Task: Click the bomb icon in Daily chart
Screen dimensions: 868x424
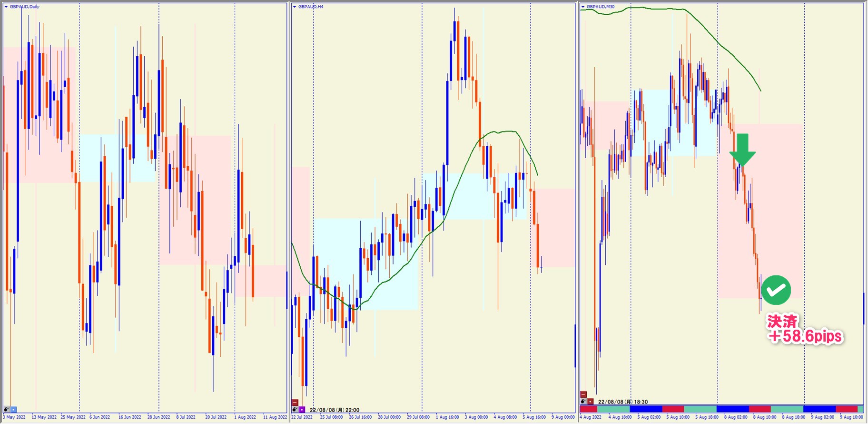Action: coord(7,410)
